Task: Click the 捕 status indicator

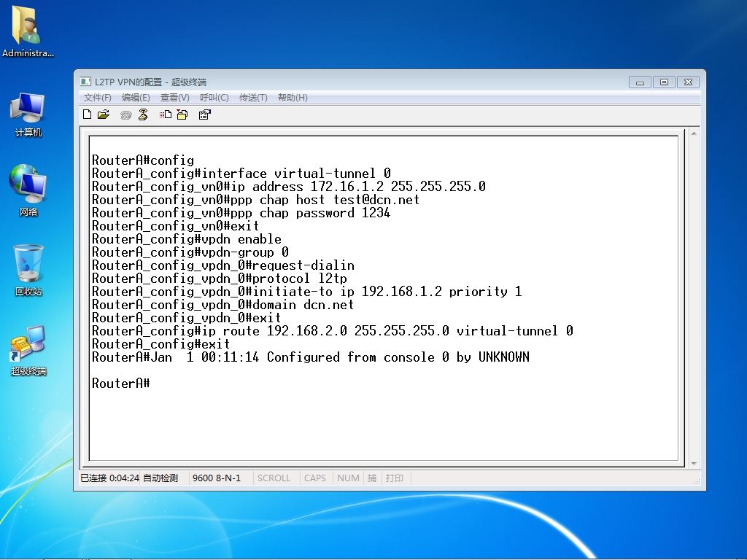Action: click(372, 478)
